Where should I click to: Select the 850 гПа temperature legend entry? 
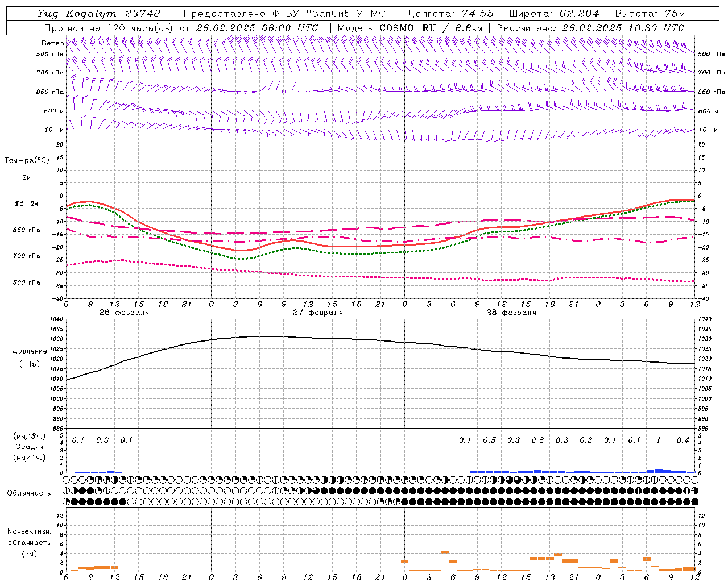[x=27, y=230]
